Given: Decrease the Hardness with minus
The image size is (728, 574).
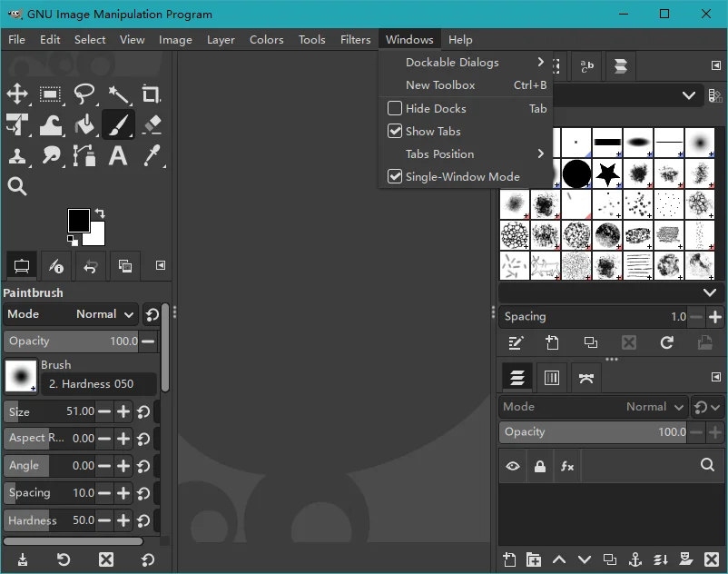Looking at the screenshot, I should pyautogui.click(x=105, y=520).
